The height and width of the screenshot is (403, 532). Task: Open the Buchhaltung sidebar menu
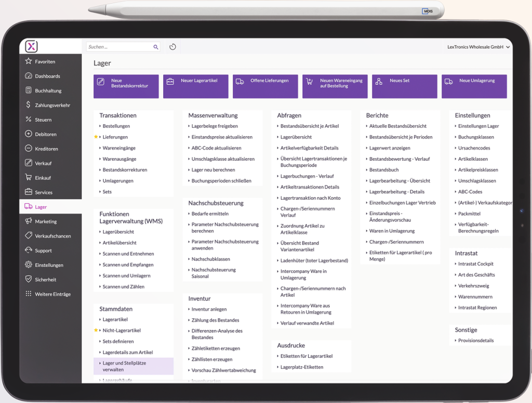click(48, 90)
